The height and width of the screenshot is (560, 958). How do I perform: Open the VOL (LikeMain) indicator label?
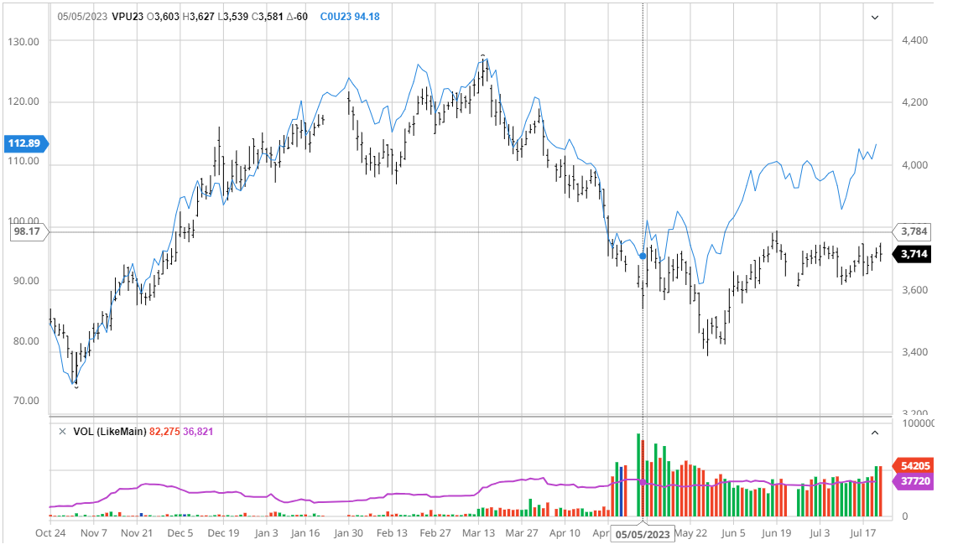click(109, 432)
